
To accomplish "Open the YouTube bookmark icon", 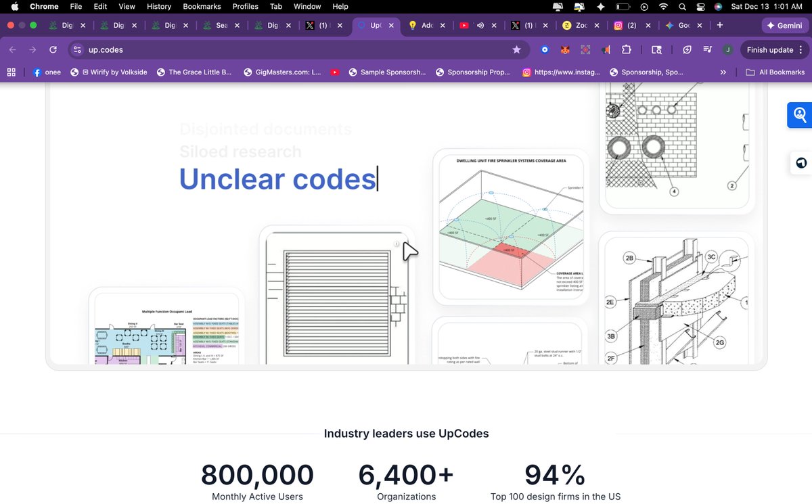I will point(335,72).
